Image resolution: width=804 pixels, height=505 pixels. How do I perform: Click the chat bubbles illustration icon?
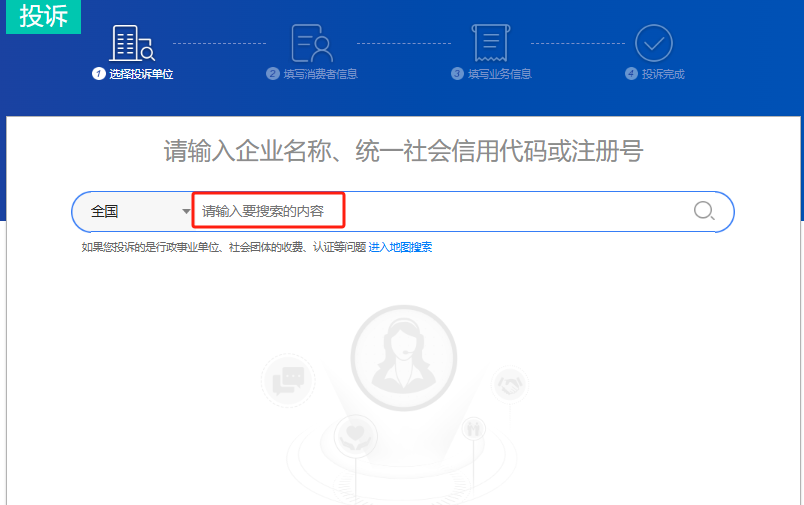pyautogui.click(x=288, y=380)
